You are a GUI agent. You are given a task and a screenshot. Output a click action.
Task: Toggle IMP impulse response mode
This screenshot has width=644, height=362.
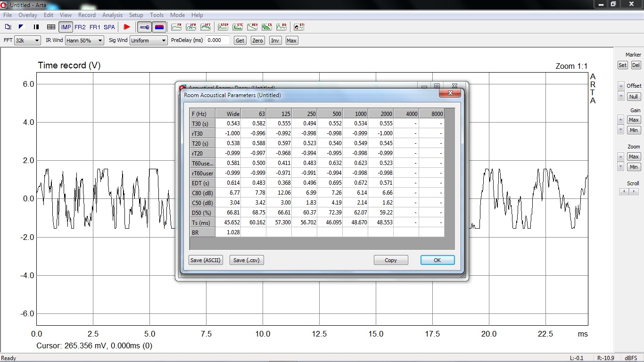[66, 27]
